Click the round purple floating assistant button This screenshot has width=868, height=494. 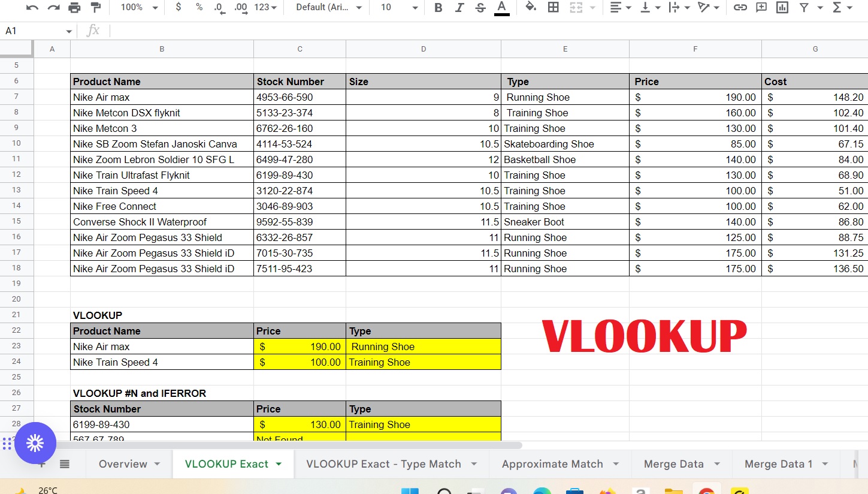(x=35, y=443)
